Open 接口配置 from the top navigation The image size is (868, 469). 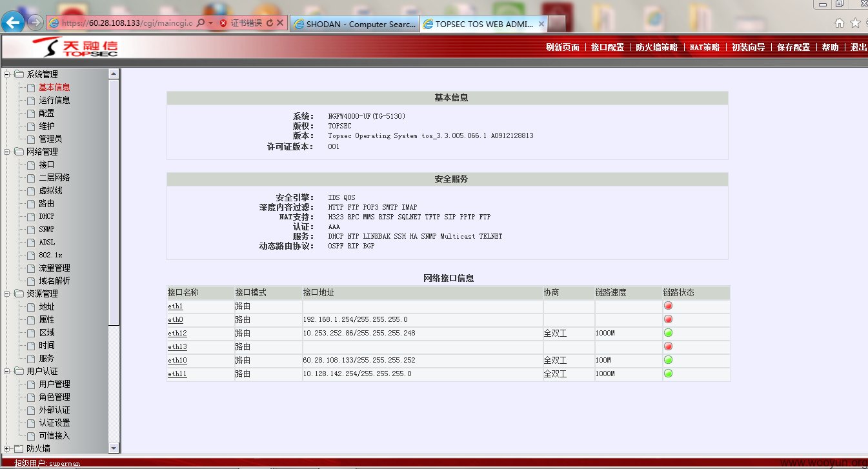click(607, 47)
